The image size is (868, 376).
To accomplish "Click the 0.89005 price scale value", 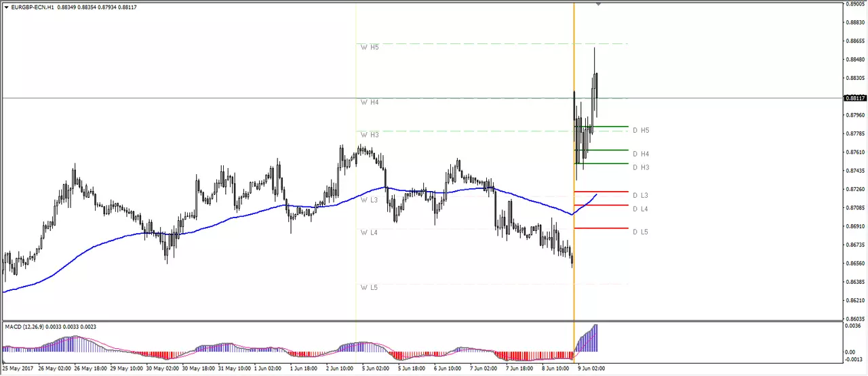I will tap(856, 4).
